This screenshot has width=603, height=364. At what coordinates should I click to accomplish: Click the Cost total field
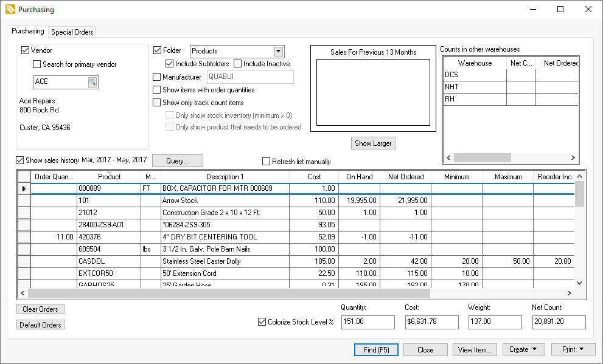[x=431, y=322]
